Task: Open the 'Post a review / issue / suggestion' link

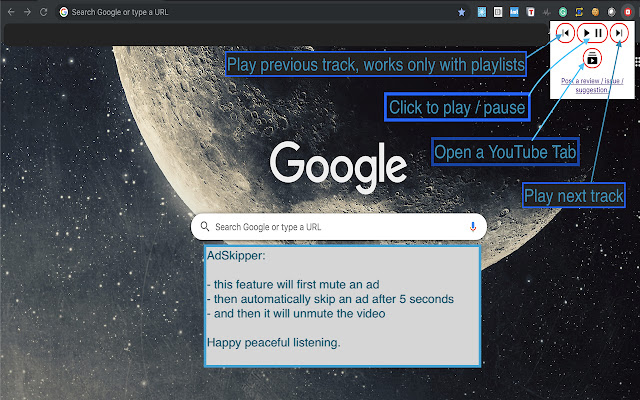Action: pos(592,85)
